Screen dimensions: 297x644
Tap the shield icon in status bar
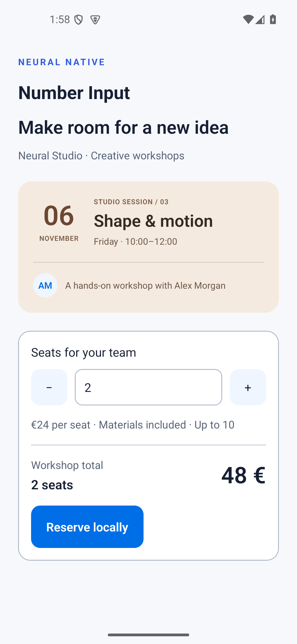[79, 20]
